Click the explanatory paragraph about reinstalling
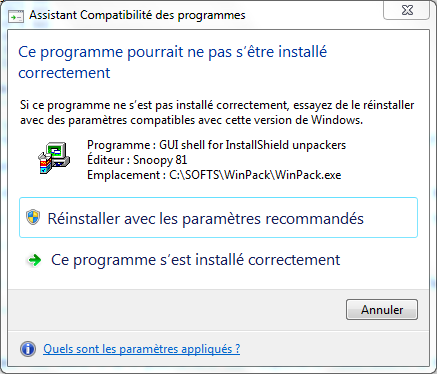This screenshot has height=374, width=437. tap(217, 112)
